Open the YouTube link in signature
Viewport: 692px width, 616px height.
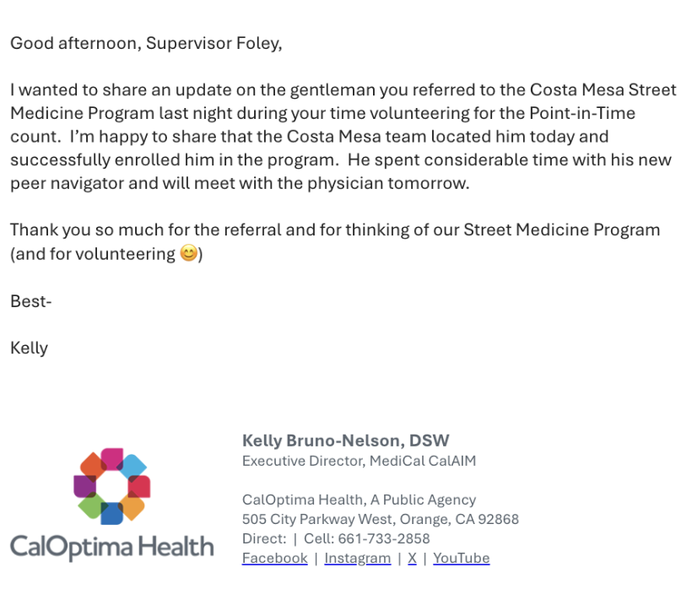click(x=461, y=558)
